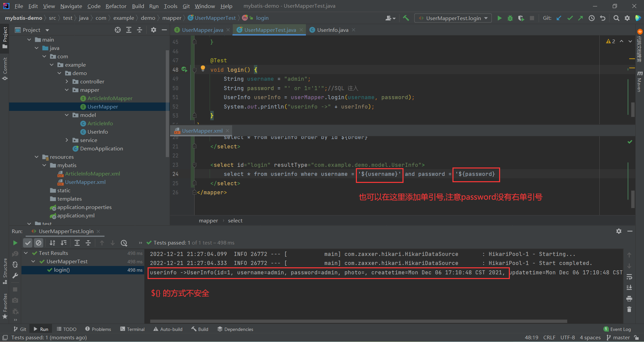644x342 pixels.
Task: Collapse the model package
Action: click(67, 115)
